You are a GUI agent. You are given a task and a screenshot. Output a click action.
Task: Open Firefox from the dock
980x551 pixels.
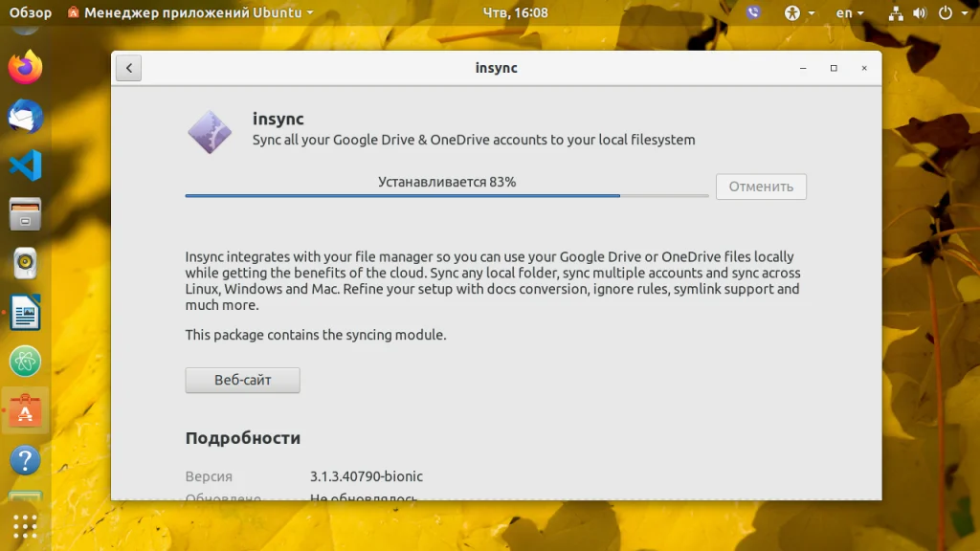(26, 68)
